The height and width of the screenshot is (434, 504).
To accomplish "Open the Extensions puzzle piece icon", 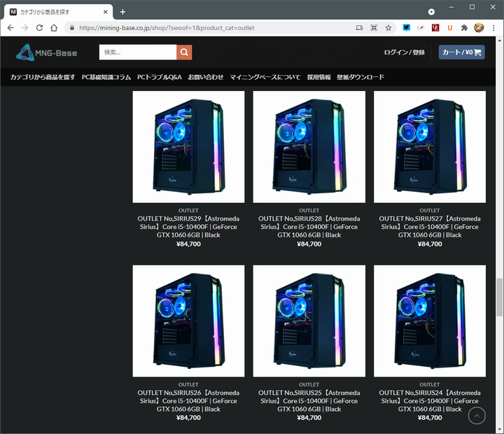I will click(464, 28).
